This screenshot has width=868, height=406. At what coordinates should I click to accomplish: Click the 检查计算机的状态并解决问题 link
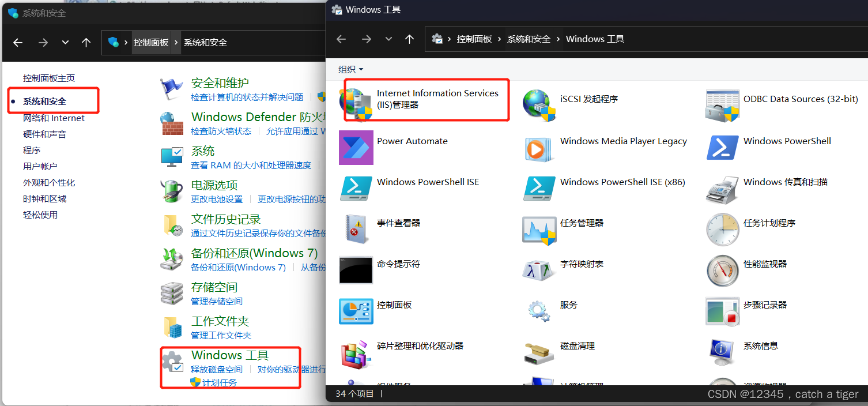click(x=247, y=97)
